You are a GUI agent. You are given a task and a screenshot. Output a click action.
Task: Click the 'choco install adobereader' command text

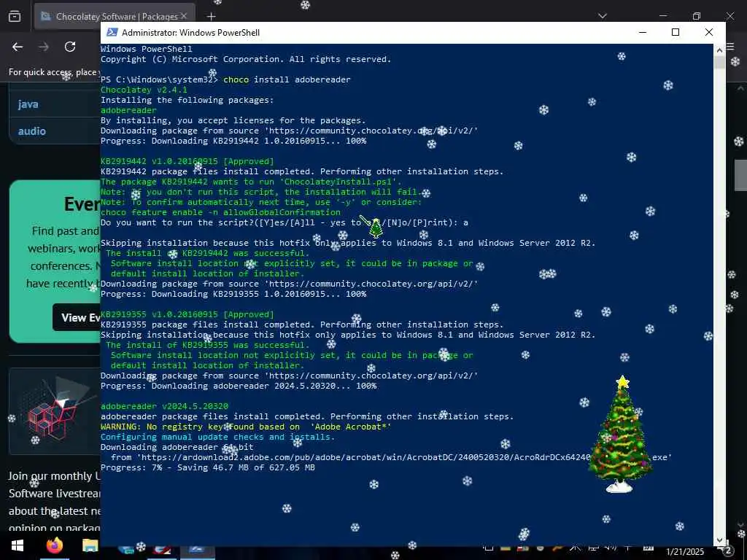(x=287, y=79)
